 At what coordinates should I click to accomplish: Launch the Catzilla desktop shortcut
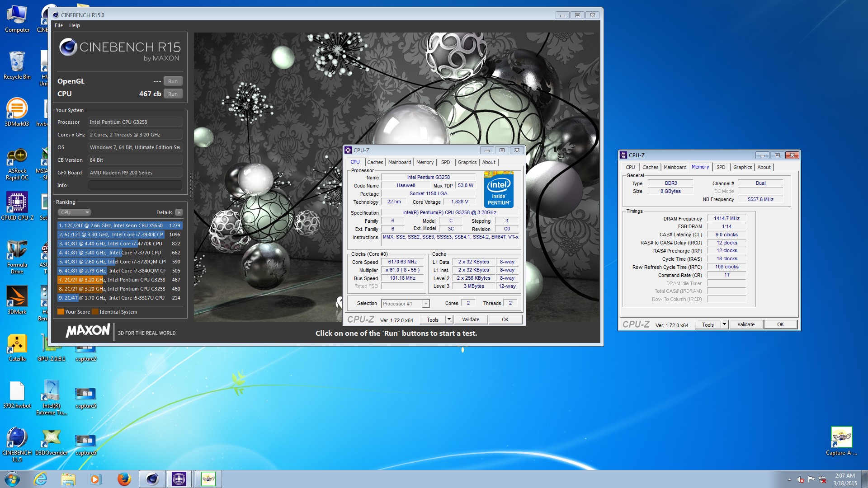[x=17, y=347]
